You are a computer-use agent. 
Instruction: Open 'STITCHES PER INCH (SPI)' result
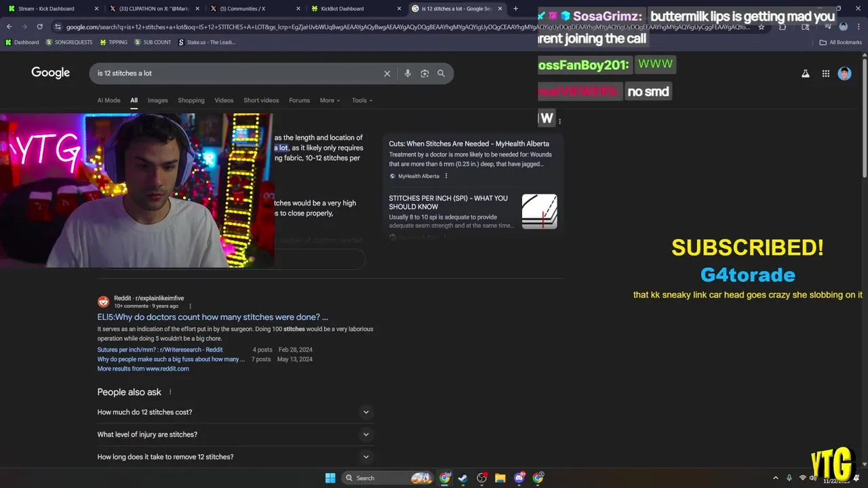pos(448,203)
